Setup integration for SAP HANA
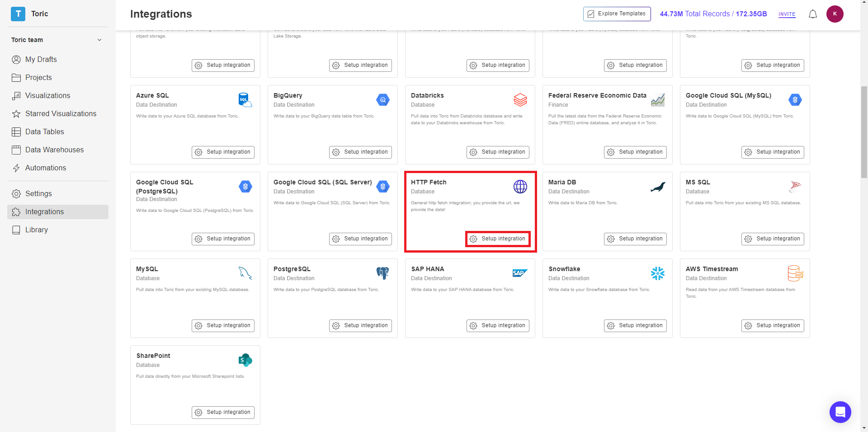The width and height of the screenshot is (868, 432). [498, 326]
